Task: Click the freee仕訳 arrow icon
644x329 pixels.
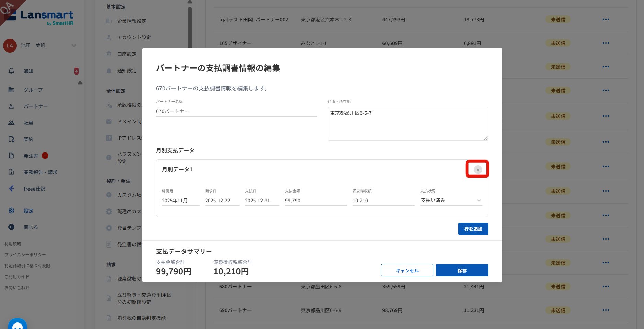Action: coord(11,189)
